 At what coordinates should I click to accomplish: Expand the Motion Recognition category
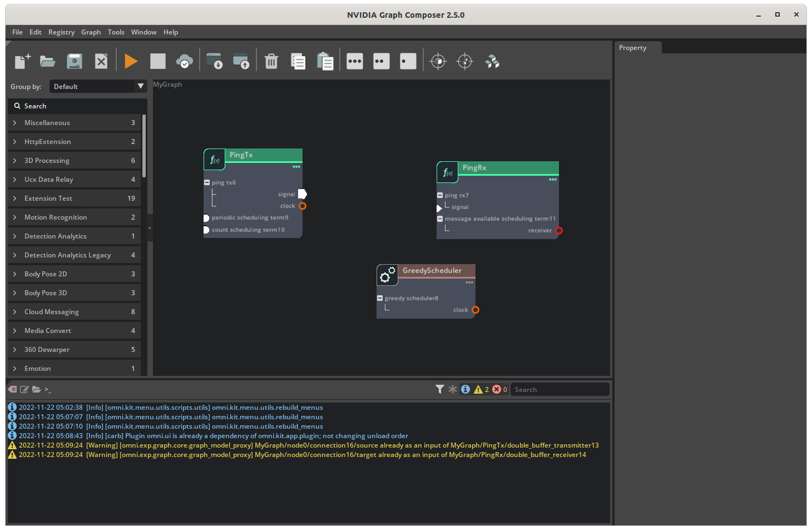(75, 217)
